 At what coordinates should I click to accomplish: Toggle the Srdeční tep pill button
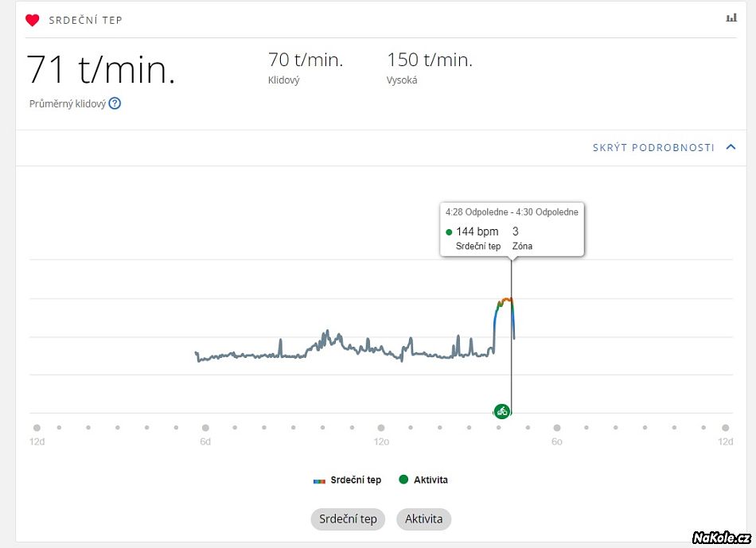coord(348,519)
